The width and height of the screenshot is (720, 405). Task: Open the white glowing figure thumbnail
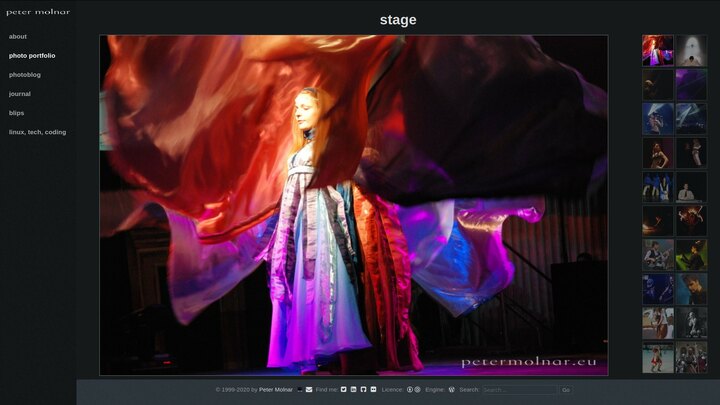pyautogui.click(x=691, y=51)
